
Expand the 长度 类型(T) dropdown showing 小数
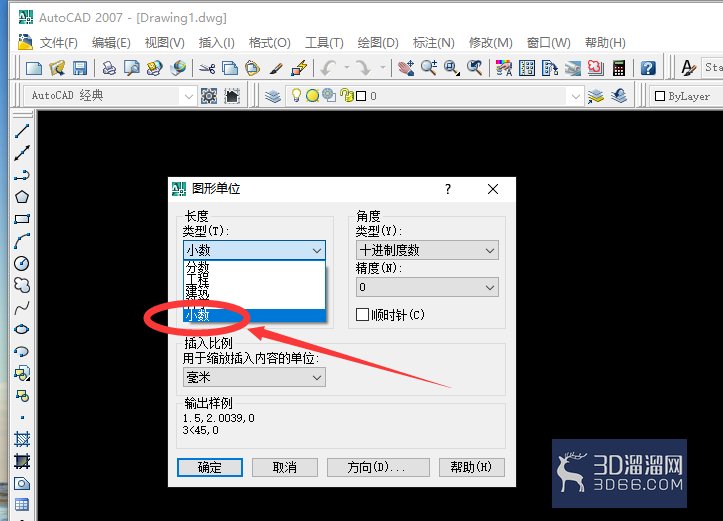255,250
